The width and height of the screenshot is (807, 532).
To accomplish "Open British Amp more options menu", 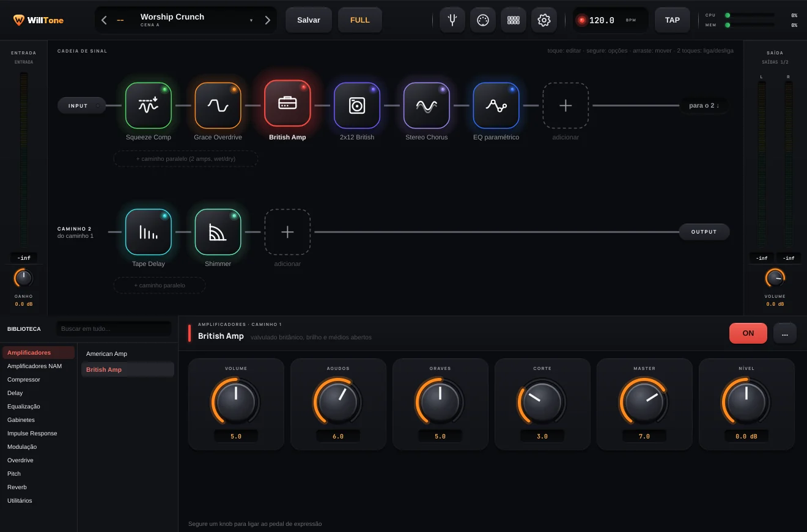I will click(x=785, y=333).
